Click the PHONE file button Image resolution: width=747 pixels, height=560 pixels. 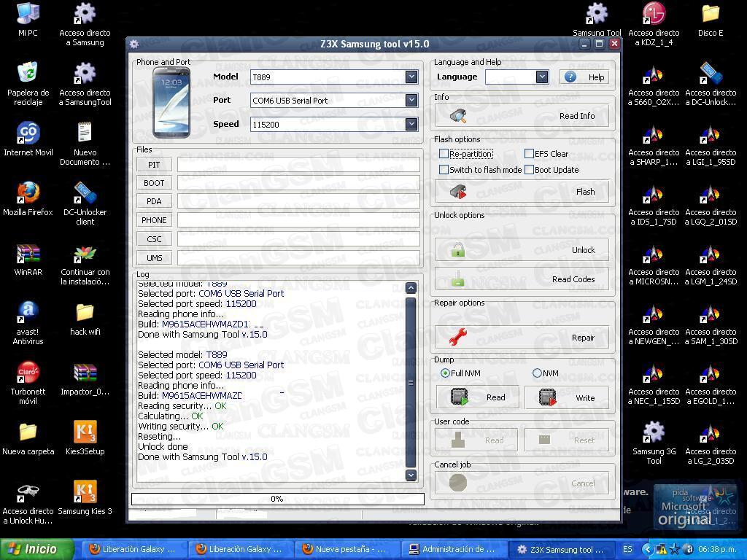(x=154, y=220)
